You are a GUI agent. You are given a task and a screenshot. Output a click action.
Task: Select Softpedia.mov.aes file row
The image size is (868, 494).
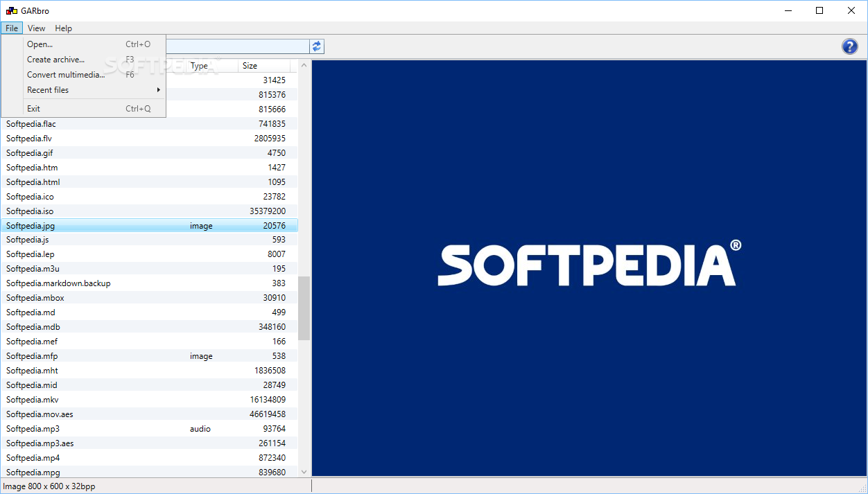click(x=149, y=414)
